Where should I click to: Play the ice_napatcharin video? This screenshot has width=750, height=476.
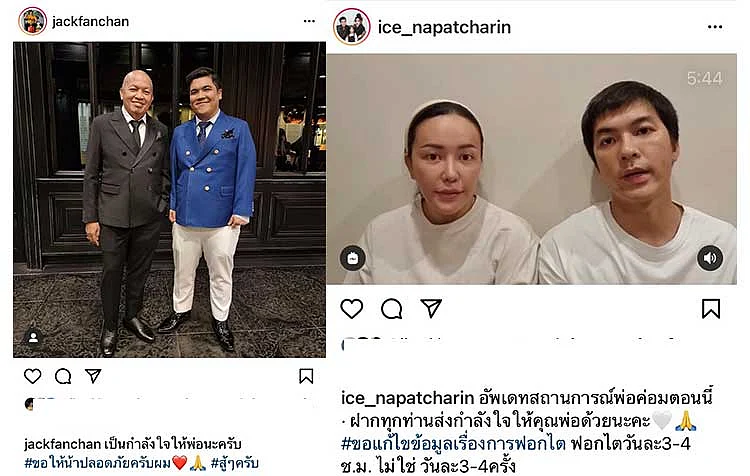tap(531, 169)
